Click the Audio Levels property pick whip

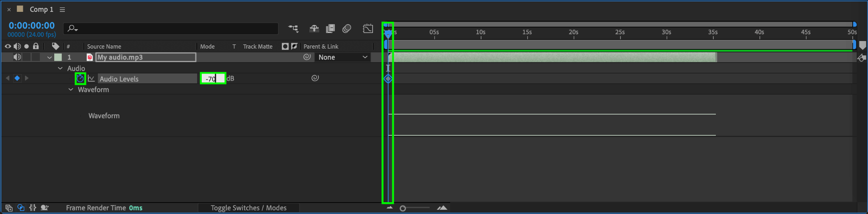pyautogui.click(x=315, y=78)
